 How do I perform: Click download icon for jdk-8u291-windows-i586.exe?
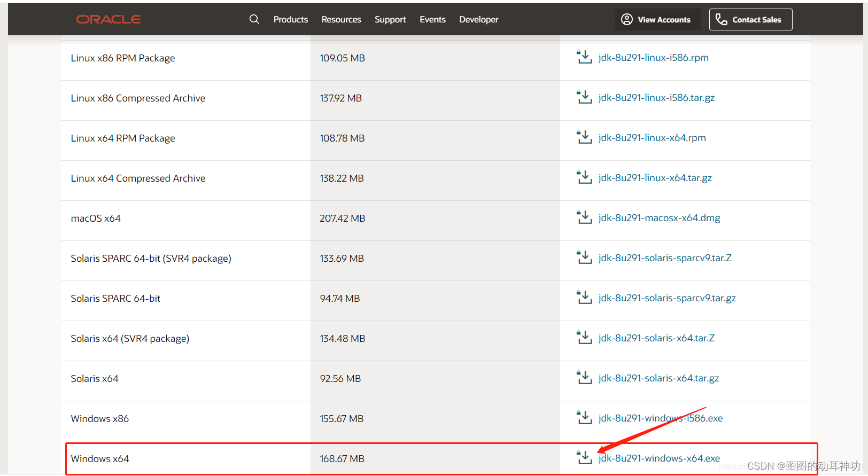[584, 417]
